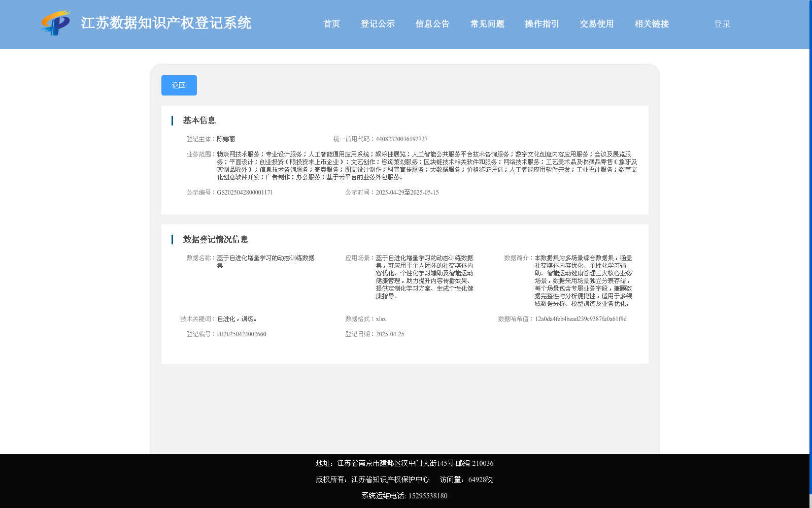Go to 信息公告 in the navigation bar

pos(432,24)
